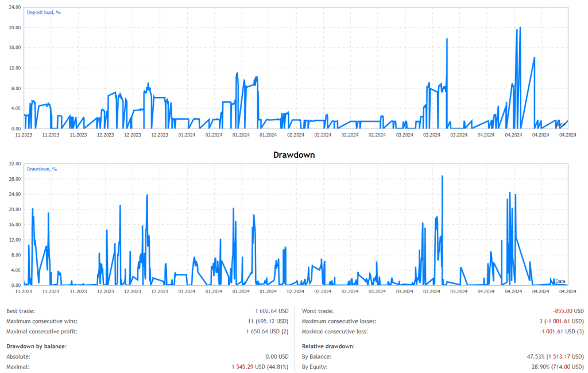Select the Absolute drawdown 0.00 USD value
The image size is (588, 373).
277,356
